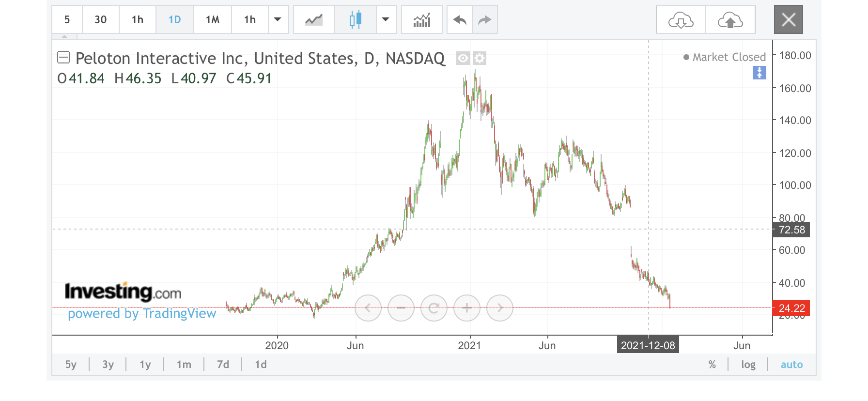Image resolution: width=868 pixels, height=401 pixels.
Task: Pan chart right with the arrow button
Action: [x=500, y=308]
